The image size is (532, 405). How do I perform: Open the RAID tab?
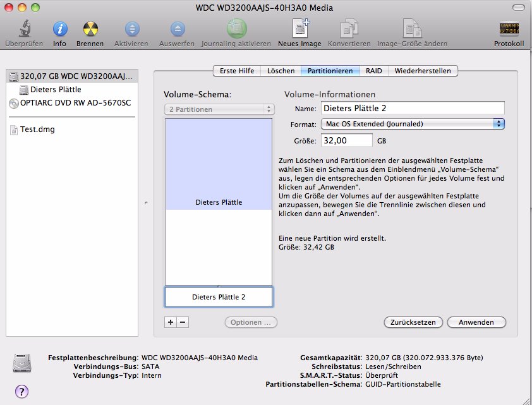[373, 71]
